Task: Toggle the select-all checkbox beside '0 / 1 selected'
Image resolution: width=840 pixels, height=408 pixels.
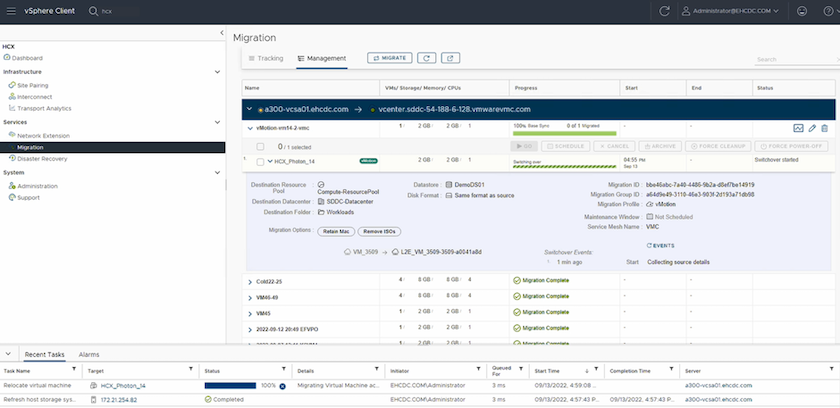Action: (x=260, y=146)
